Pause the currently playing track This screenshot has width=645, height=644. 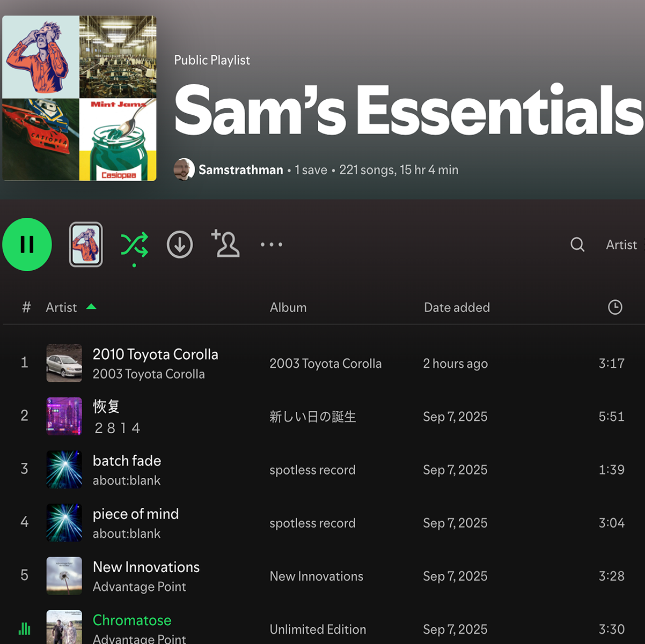point(27,244)
